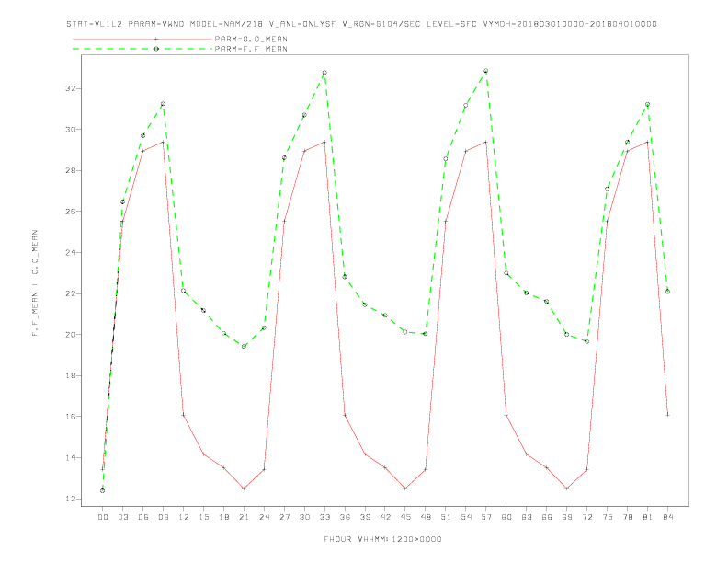The height and width of the screenshot is (563, 728).
Task: Click the y-axis tick label 26
Action: click(x=71, y=212)
